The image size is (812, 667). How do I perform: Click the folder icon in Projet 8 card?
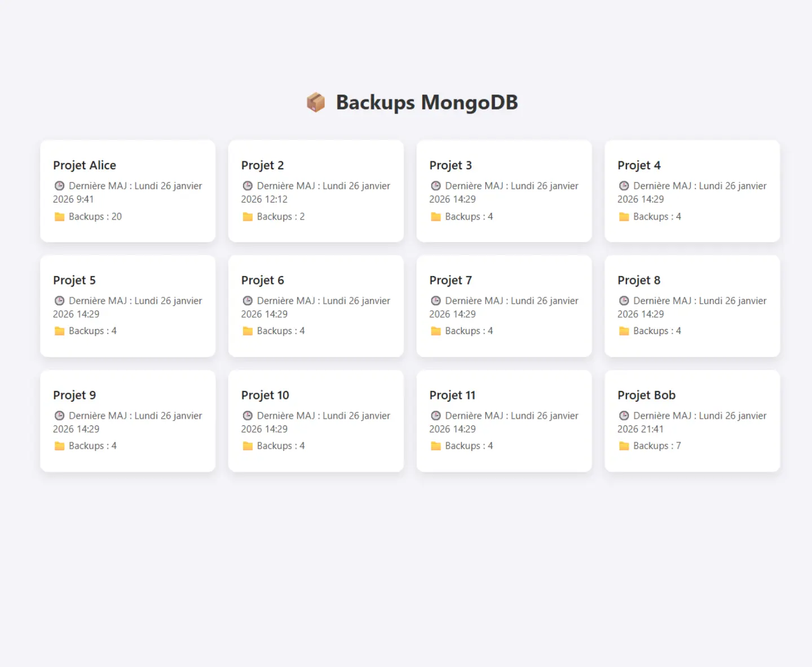click(624, 331)
